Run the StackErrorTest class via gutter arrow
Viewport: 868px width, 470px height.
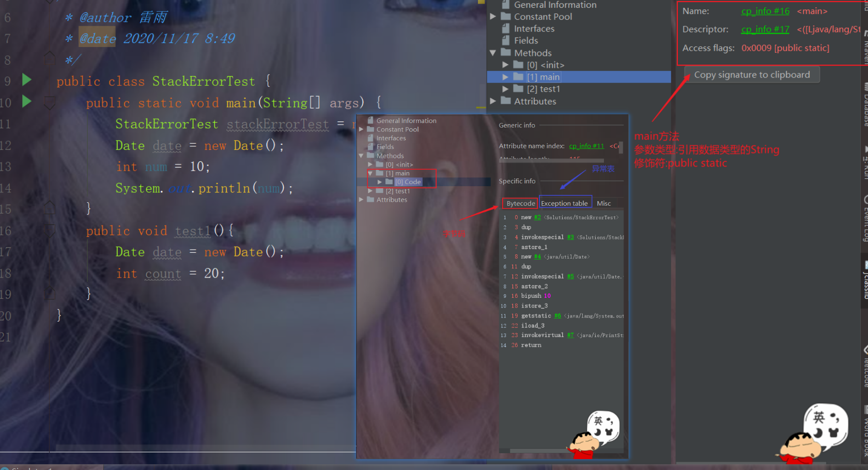pyautogui.click(x=27, y=80)
